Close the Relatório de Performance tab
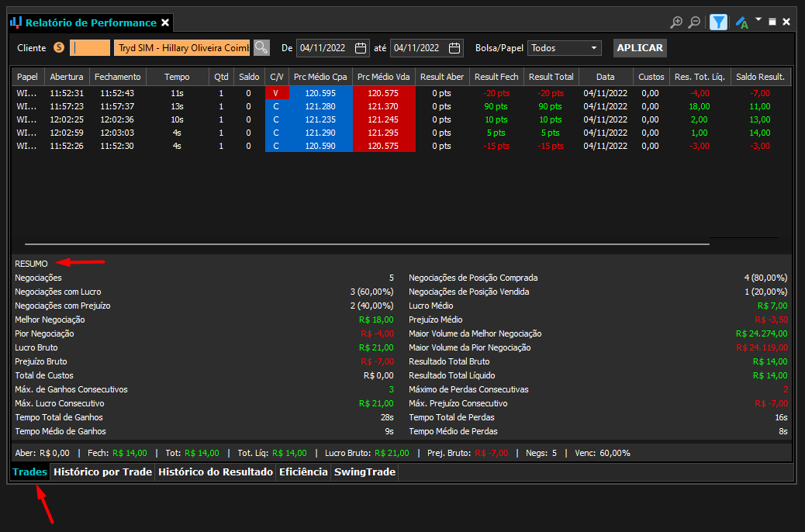 [x=165, y=22]
